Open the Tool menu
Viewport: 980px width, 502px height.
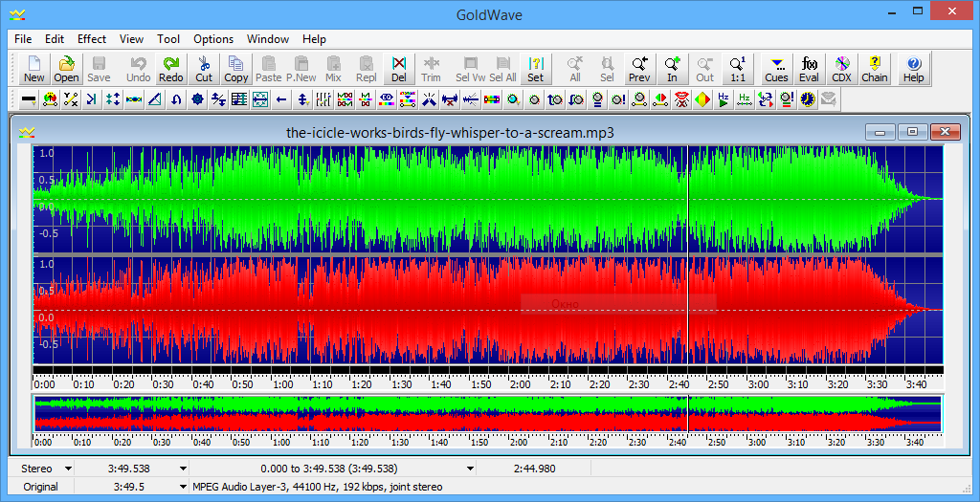168,38
